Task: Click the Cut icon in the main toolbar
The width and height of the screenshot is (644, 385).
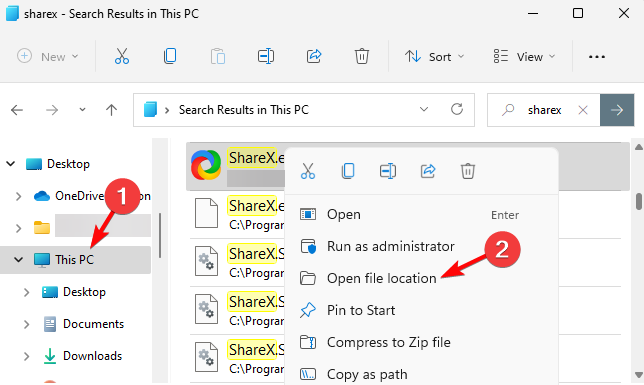Action: pyautogui.click(x=122, y=56)
